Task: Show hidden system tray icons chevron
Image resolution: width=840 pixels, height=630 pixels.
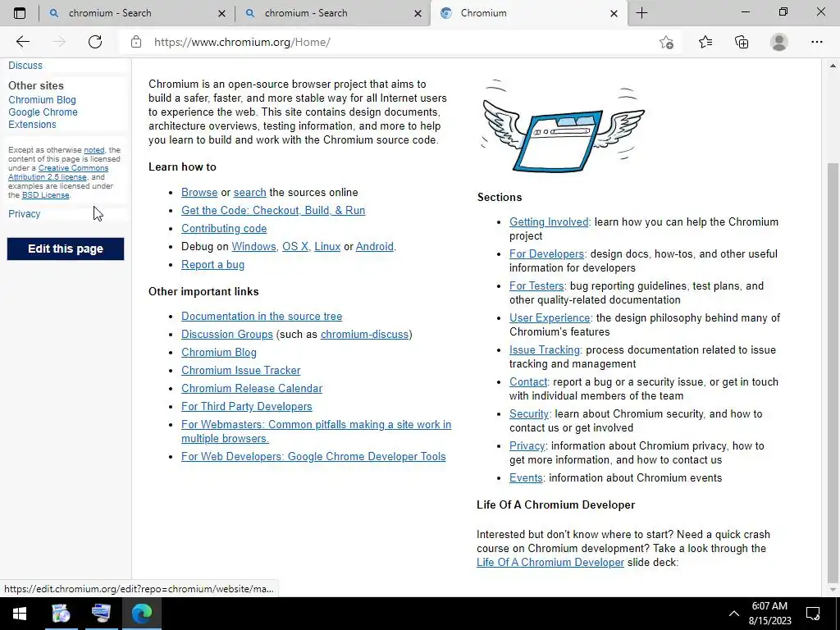Action: point(734,614)
